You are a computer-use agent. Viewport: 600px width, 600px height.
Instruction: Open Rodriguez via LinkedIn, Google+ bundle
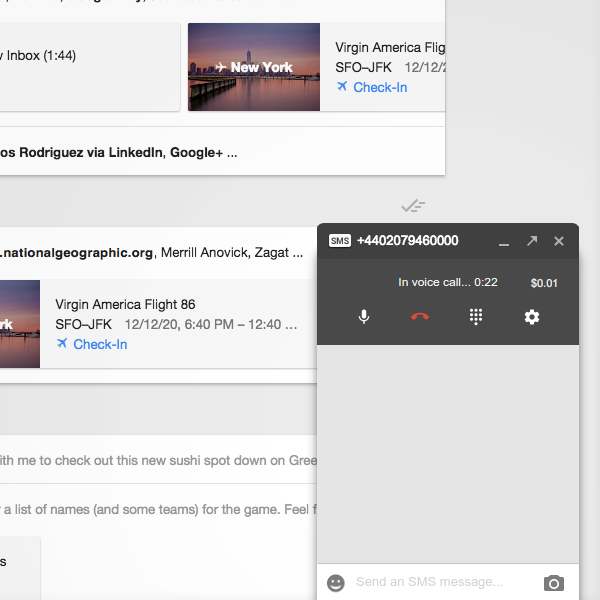point(222,152)
